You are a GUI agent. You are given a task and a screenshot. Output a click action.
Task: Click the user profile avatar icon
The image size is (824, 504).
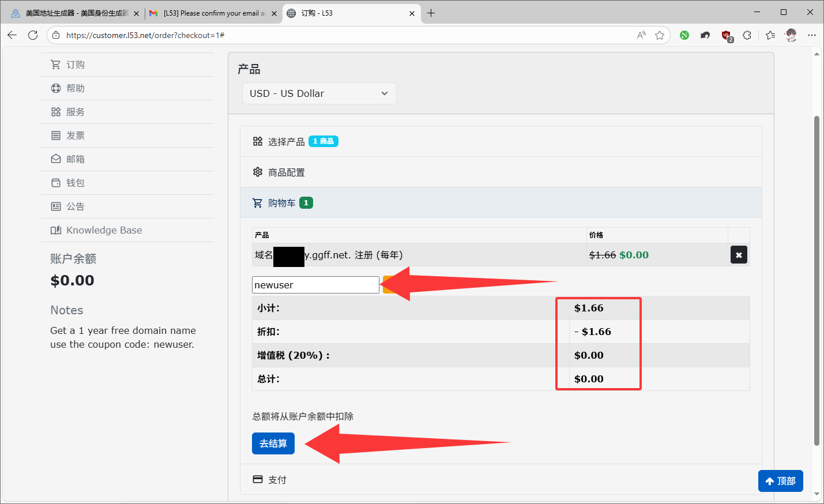point(791,35)
